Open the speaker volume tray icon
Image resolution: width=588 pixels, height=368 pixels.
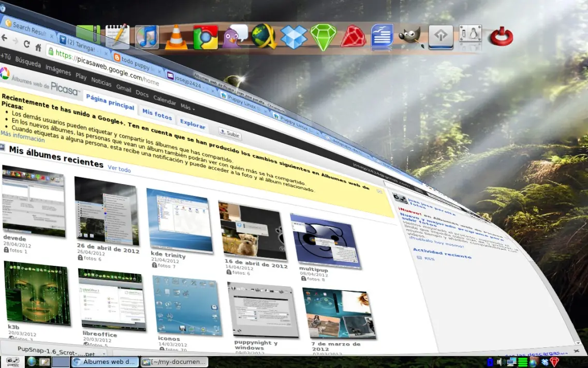(x=500, y=362)
